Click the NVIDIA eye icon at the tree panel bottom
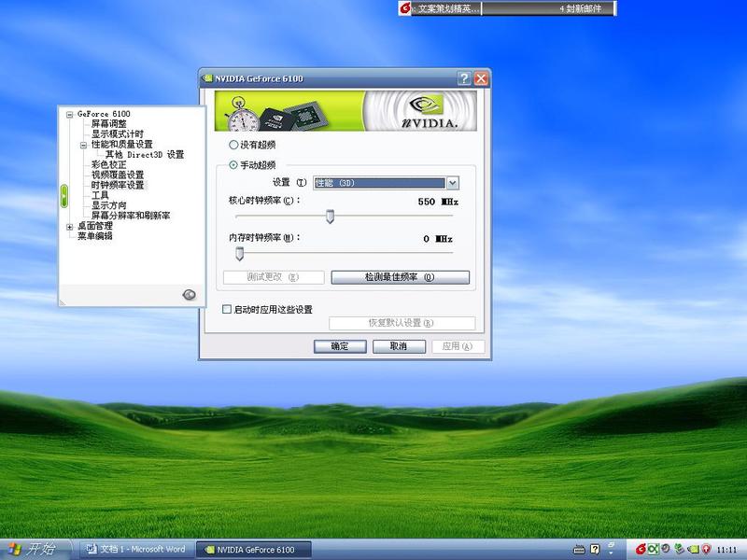The image size is (747, 560). (190, 295)
